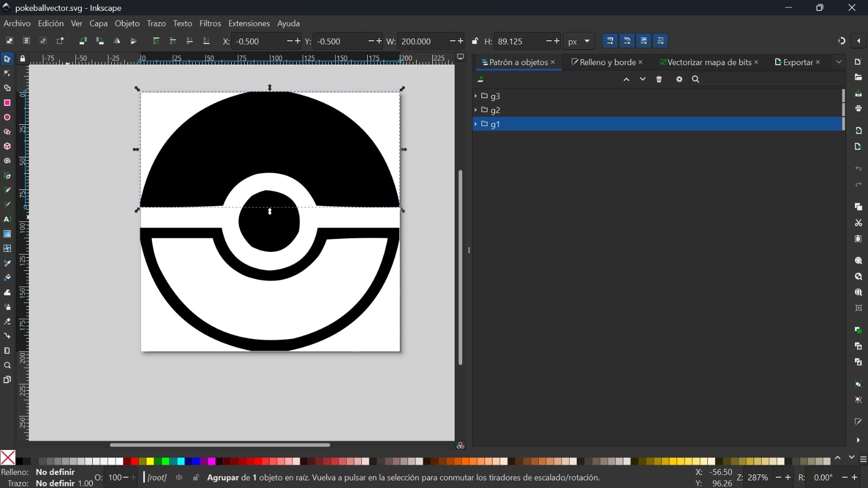This screenshot has height=488, width=868.
Task: Click the no-paint X swatch
Action: pyautogui.click(x=8, y=458)
